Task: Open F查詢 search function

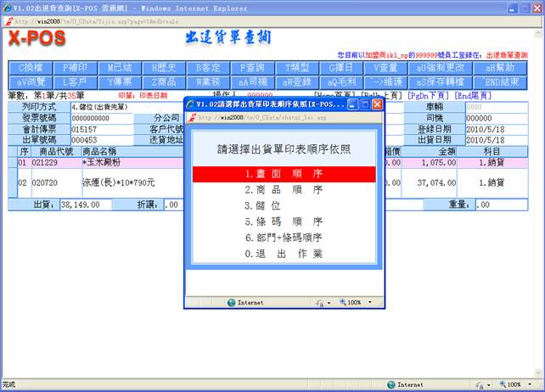Action: (252, 67)
